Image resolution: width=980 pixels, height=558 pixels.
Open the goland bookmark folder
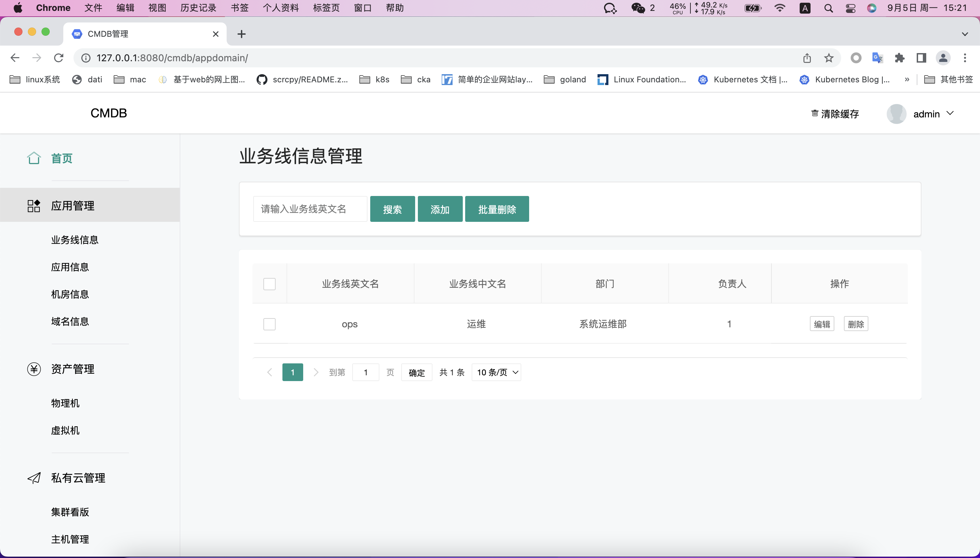coord(565,79)
